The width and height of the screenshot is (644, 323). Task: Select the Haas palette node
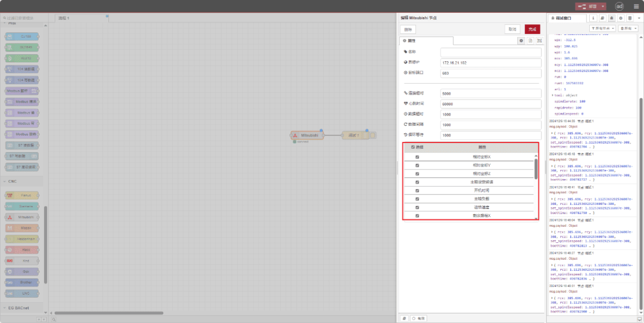point(22,250)
